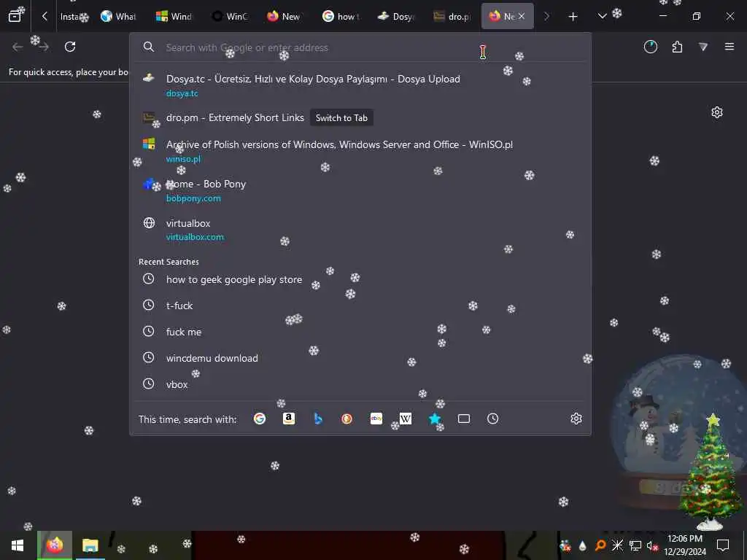
Task: Reload the current page
Action: pos(70,47)
